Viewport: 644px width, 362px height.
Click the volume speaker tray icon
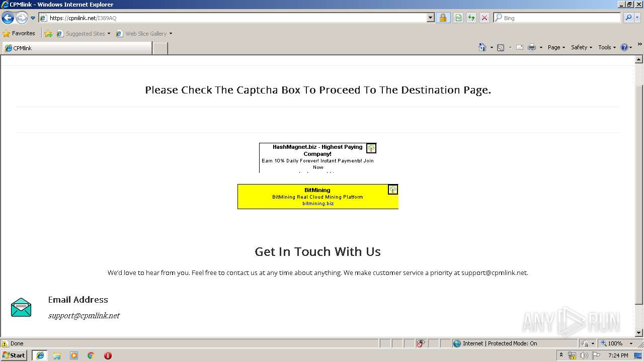click(584, 355)
